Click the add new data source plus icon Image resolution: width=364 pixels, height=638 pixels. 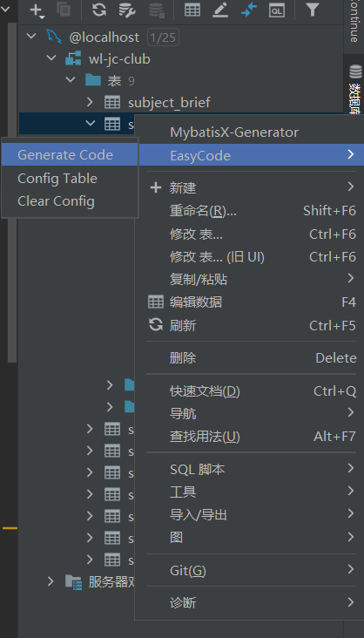pyautogui.click(x=37, y=10)
